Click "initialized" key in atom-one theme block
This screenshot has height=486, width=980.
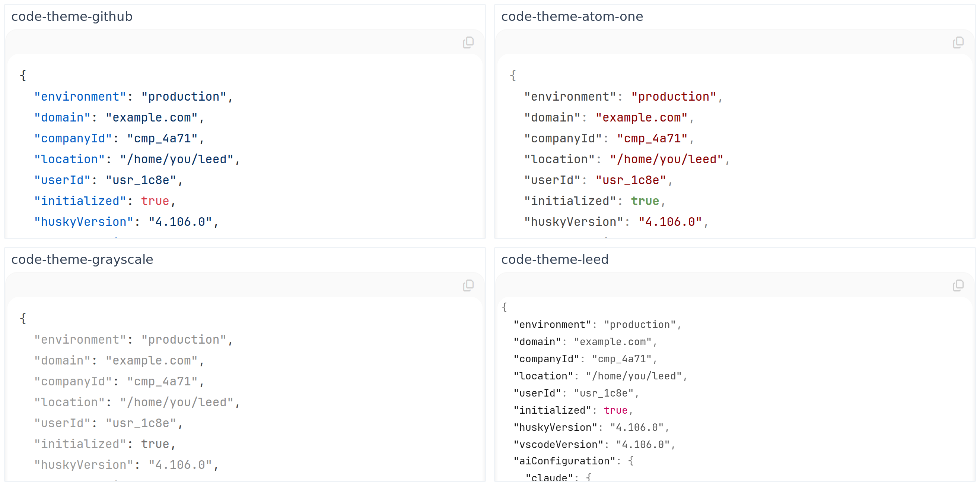click(x=570, y=201)
